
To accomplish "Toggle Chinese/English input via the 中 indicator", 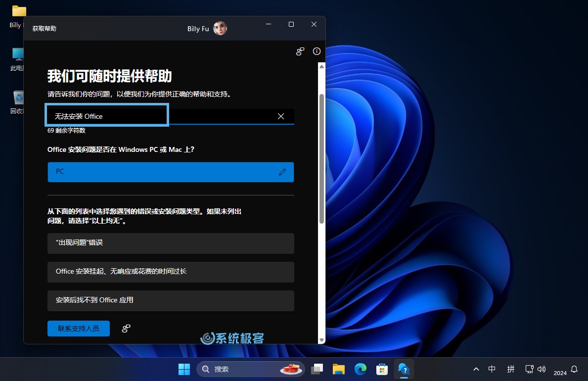I will pos(492,369).
